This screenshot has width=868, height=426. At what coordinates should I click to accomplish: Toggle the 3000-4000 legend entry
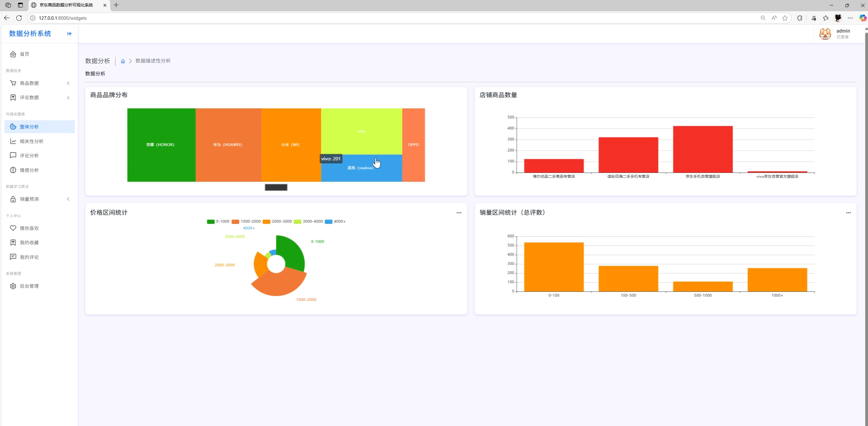click(308, 221)
